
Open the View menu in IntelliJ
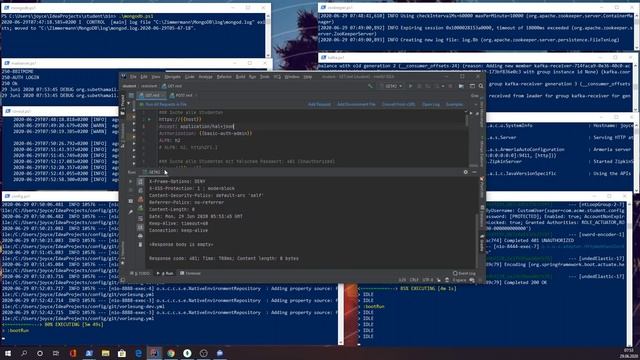156,77
